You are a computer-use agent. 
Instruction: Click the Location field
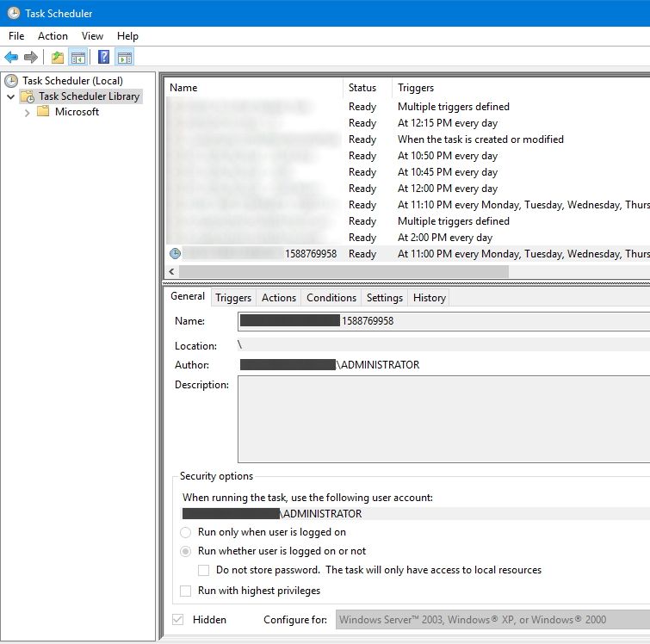tap(444, 345)
